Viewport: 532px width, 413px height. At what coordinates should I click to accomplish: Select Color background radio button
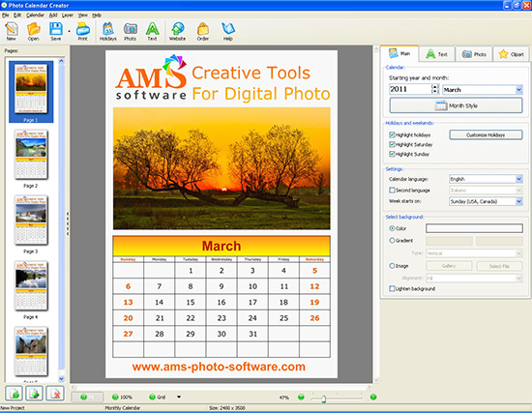click(x=392, y=228)
